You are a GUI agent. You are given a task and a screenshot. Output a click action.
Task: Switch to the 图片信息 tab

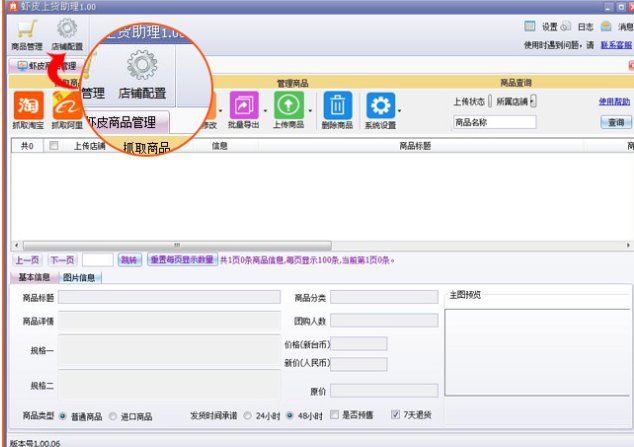pyautogui.click(x=80, y=277)
